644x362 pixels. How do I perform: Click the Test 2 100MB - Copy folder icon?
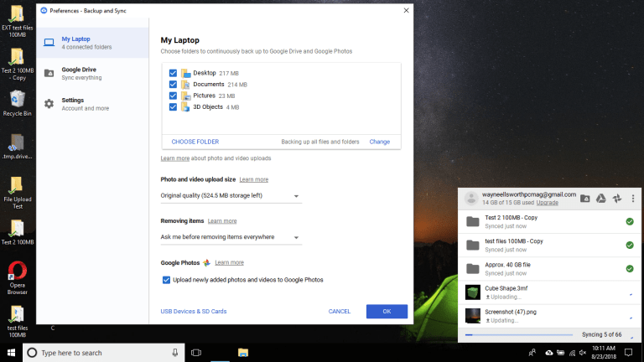pos(473,221)
